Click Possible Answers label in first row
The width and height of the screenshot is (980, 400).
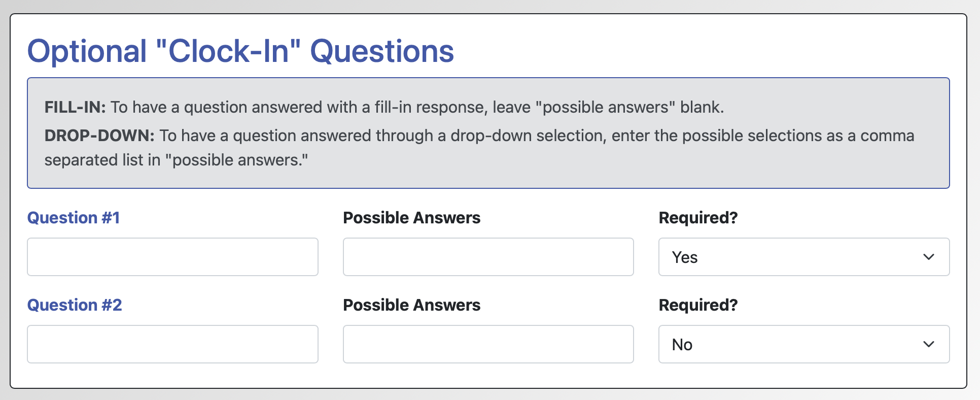point(411,218)
